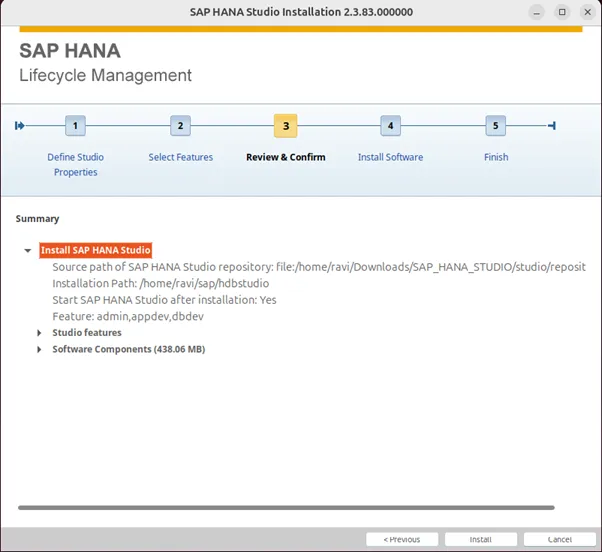The height and width of the screenshot is (552, 602).
Task: Select Software Components (438.06 MB) row
Action: point(129,349)
